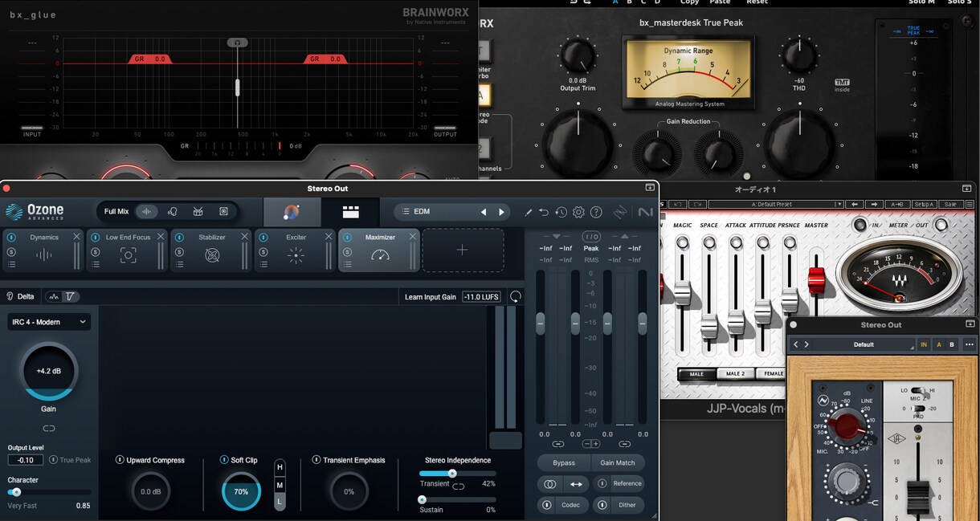Select the Full Mix waveform icon
Viewport: 980px width, 521px height.
pos(146,212)
